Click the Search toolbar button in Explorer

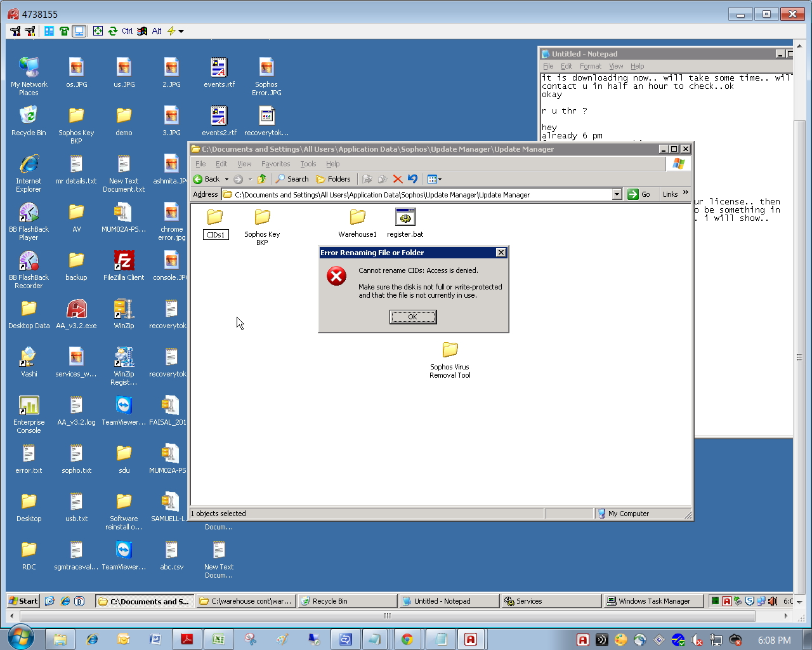coord(292,179)
